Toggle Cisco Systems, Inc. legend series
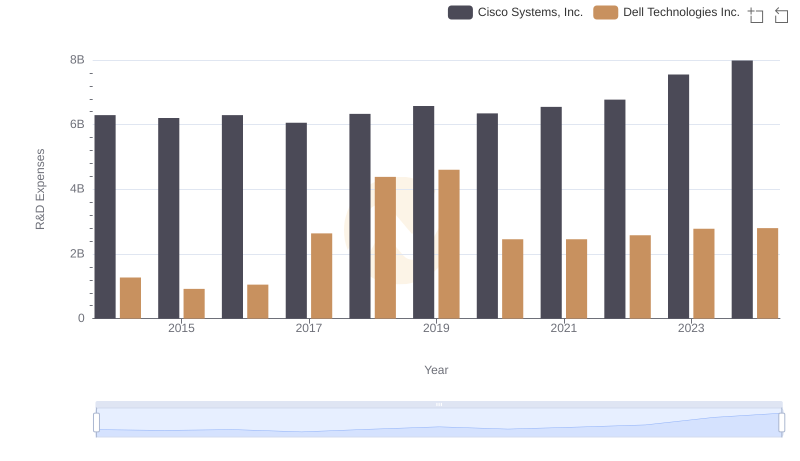 click(515, 12)
